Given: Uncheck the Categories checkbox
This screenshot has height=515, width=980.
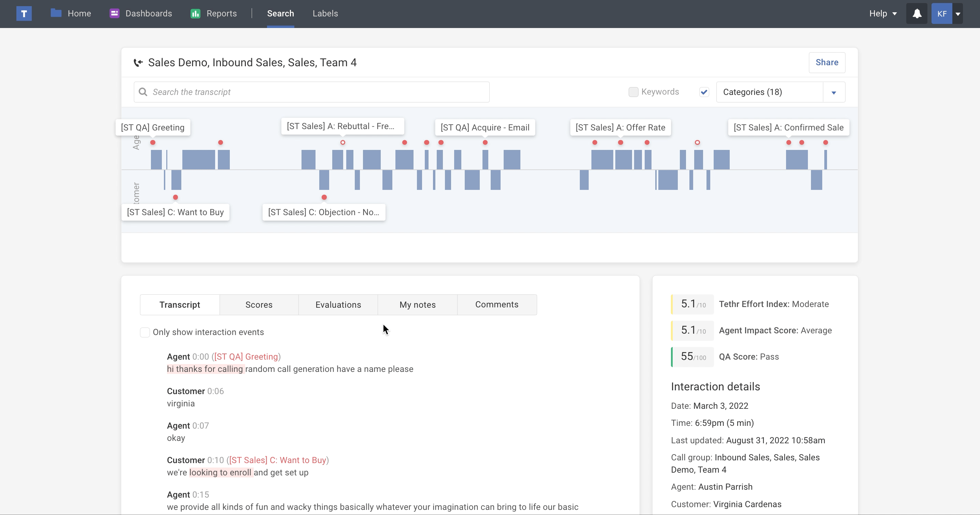Looking at the screenshot, I should pyautogui.click(x=704, y=92).
